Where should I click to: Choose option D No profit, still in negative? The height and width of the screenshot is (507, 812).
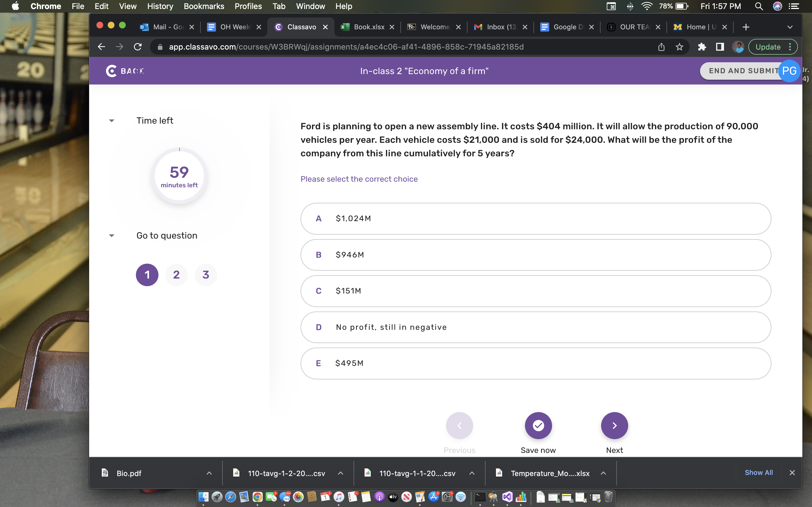[x=535, y=327]
